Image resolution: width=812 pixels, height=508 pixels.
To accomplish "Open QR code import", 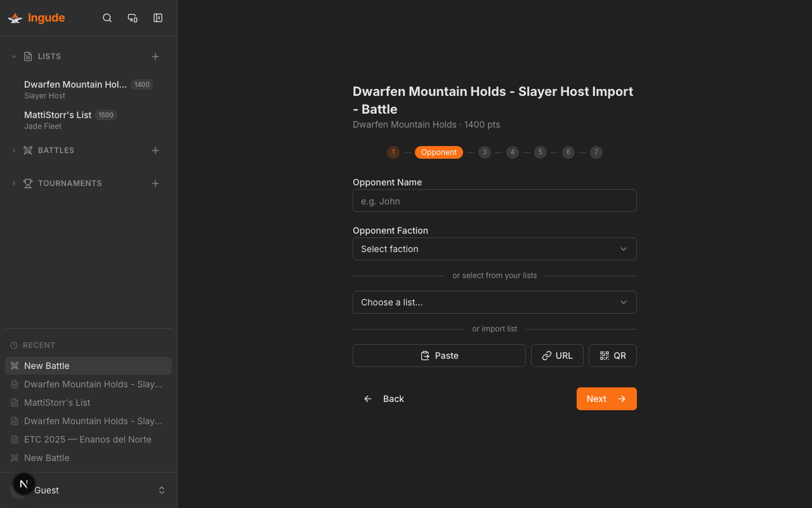I will [612, 356].
